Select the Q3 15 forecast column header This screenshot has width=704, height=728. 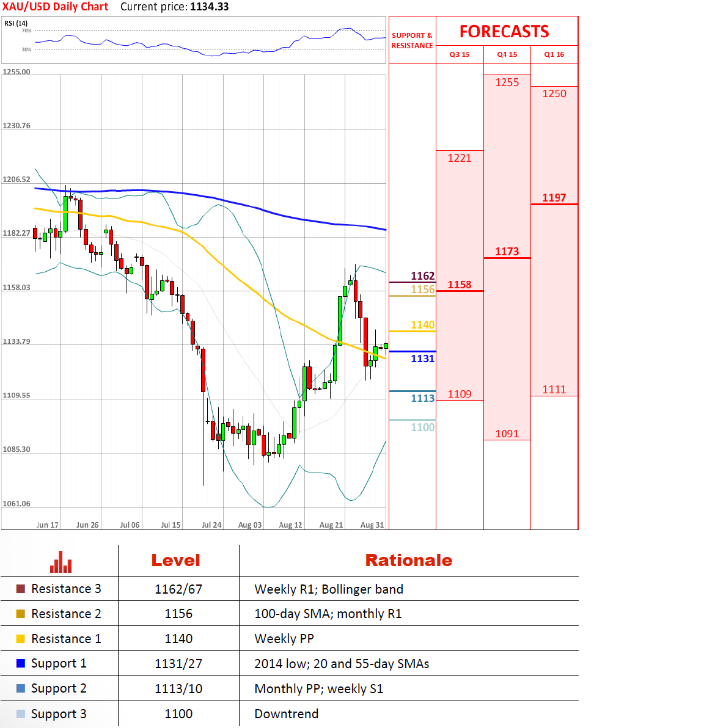(x=460, y=54)
